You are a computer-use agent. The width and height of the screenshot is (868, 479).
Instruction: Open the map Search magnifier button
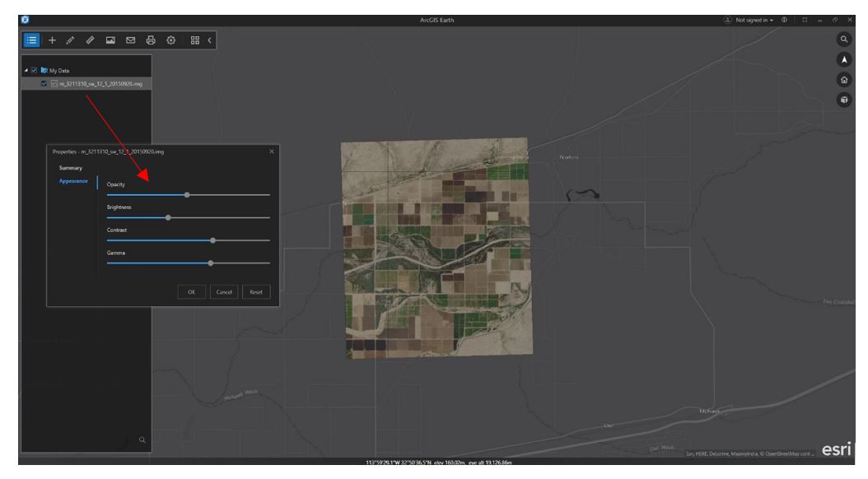click(843, 40)
